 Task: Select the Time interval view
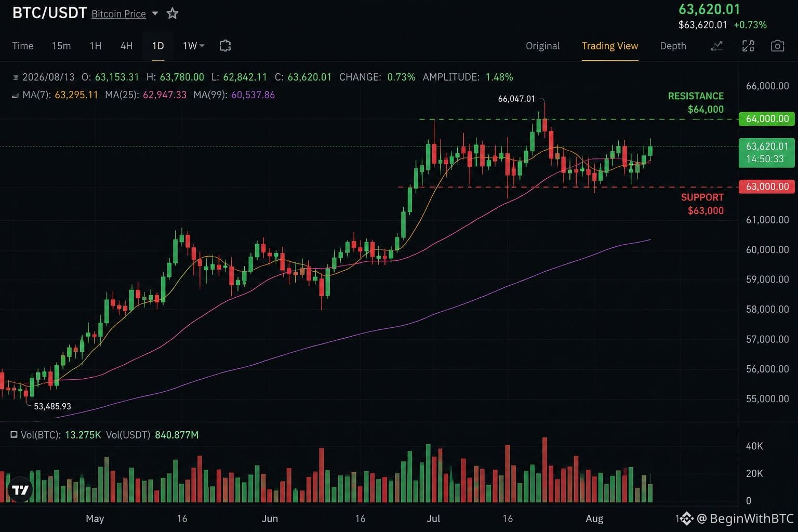point(23,46)
